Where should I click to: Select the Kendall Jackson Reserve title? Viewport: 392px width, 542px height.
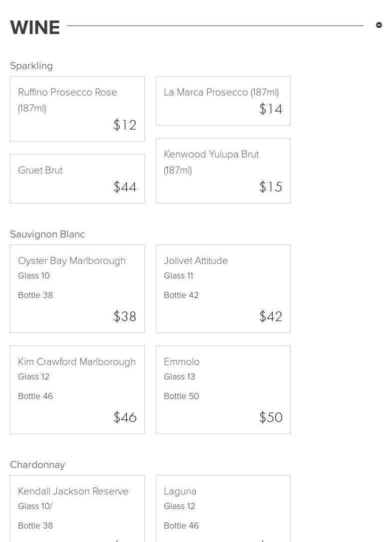pos(73,491)
